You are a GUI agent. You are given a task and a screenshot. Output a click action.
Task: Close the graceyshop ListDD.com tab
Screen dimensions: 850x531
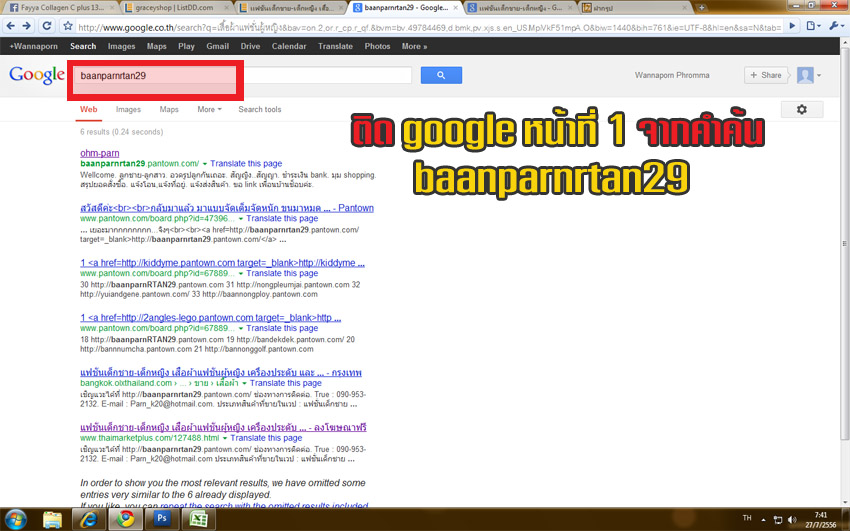pos(227,8)
